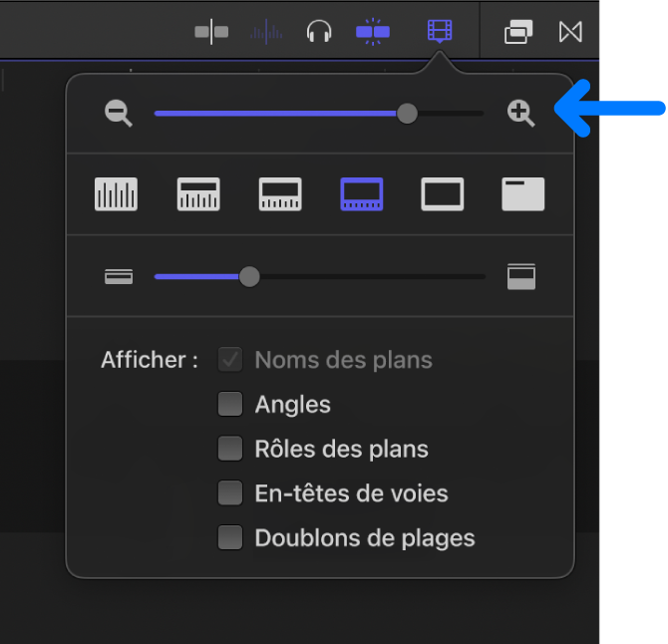
Task: Click the Afficher : label
Action: coord(150,360)
